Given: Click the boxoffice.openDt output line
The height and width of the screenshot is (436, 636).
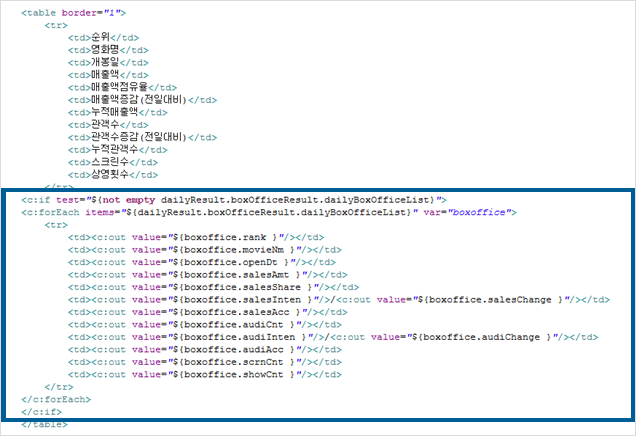Looking at the screenshot, I should [x=202, y=262].
